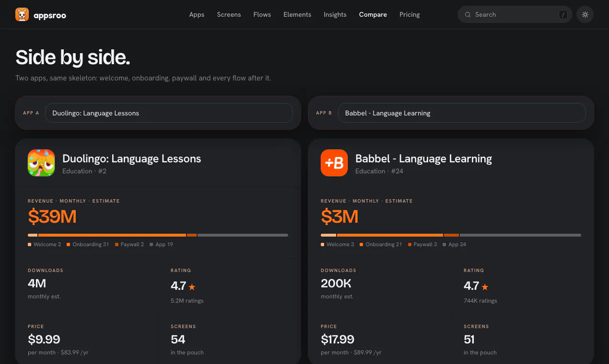Click the Education · #24 category text
This screenshot has height=364, width=609.
(379, 171)
